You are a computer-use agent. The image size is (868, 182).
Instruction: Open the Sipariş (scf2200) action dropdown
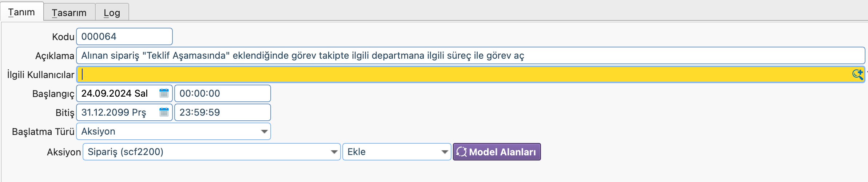(x=334, y=152)
